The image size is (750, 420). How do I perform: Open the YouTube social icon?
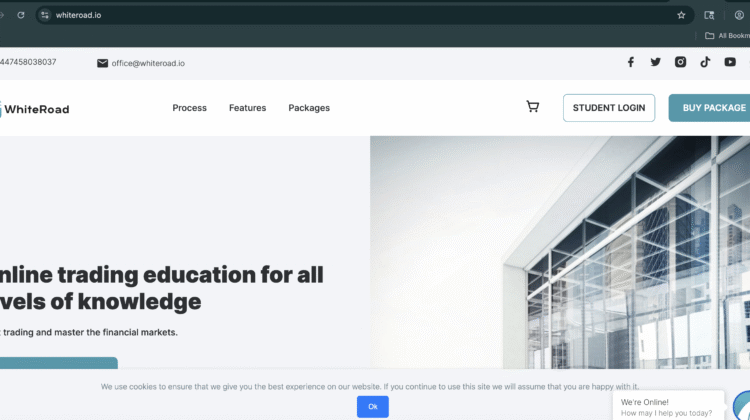click(730, 62)
